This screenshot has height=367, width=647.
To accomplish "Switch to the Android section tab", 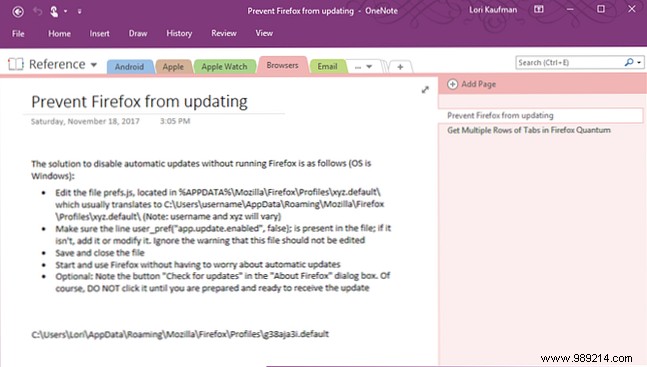I will click(x=130, y=67).
